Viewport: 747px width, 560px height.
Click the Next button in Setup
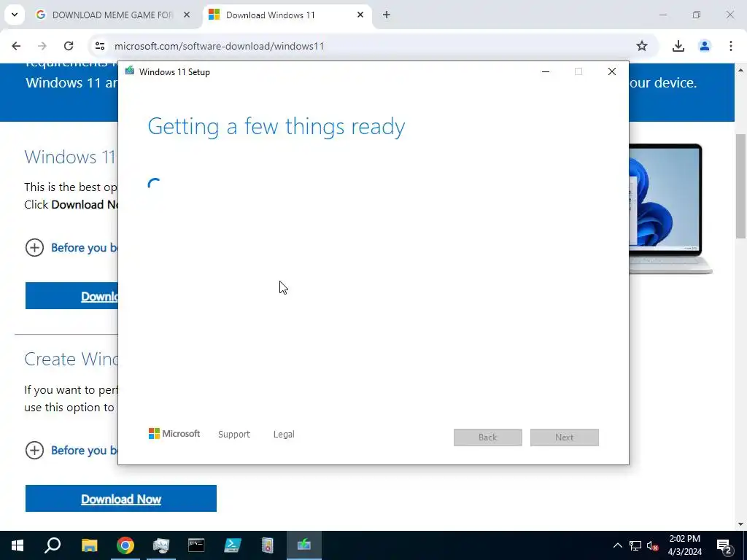[x=564, y=437]
